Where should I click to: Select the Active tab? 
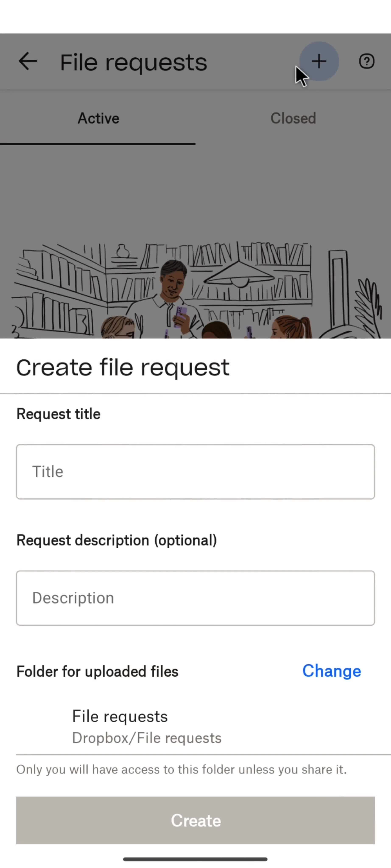pos(98,118)
